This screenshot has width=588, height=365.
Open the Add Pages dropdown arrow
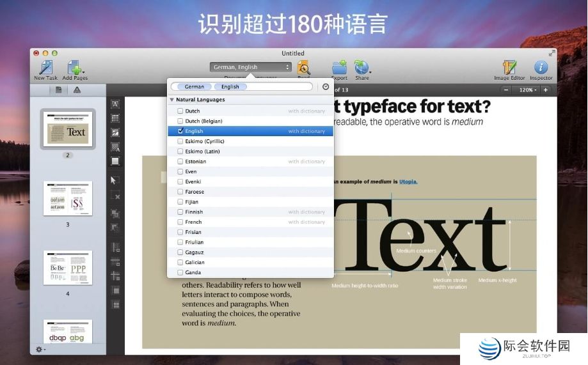coord(83,72)
